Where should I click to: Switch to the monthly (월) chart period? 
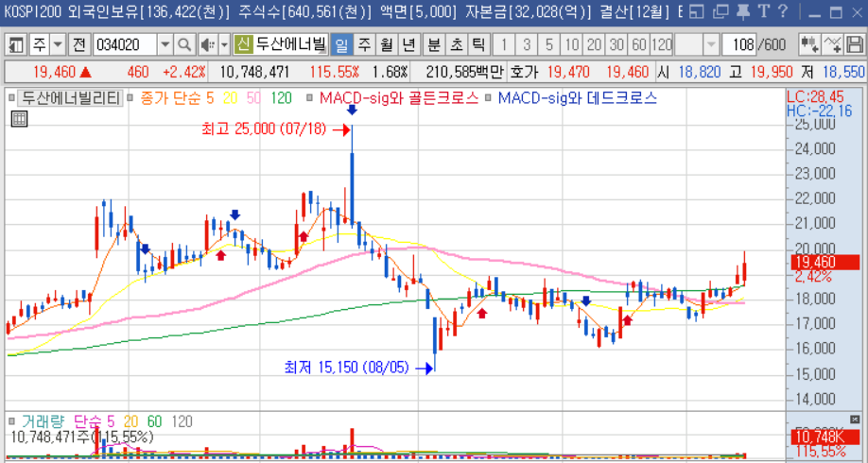coord(386,45)
